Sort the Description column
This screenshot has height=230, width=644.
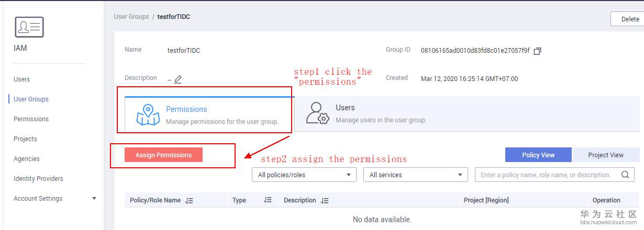click(x=325, y=200)
